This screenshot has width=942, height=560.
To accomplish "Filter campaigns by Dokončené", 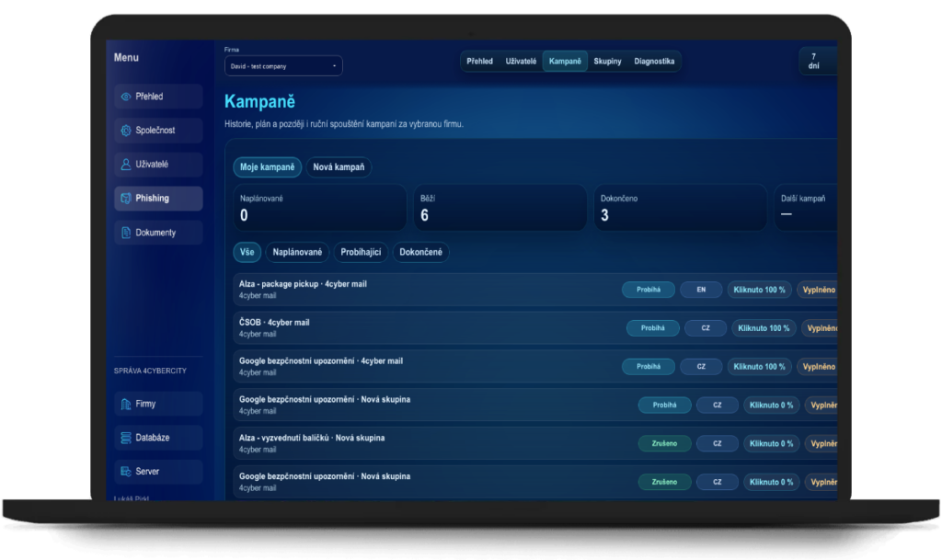I will 420,252.
